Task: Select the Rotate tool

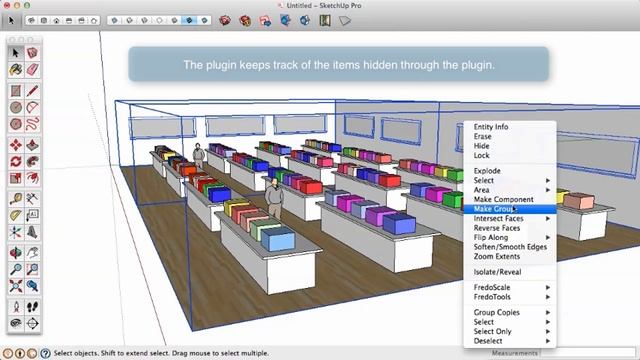Action: coord(16,162)
